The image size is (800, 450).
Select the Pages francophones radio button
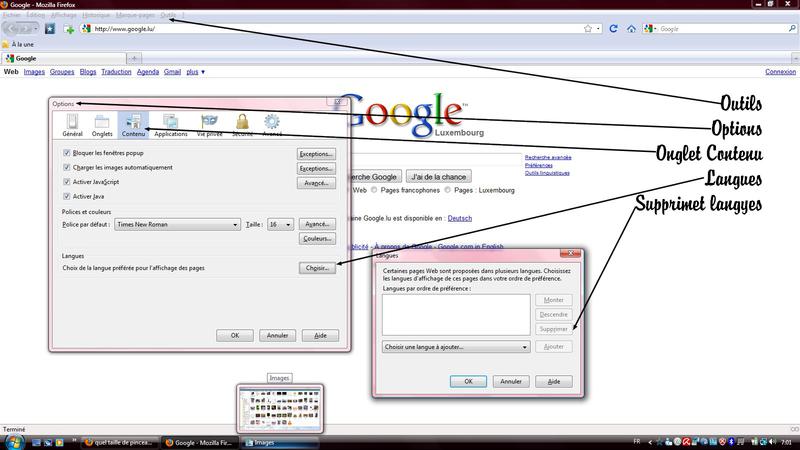click(373, 190)
